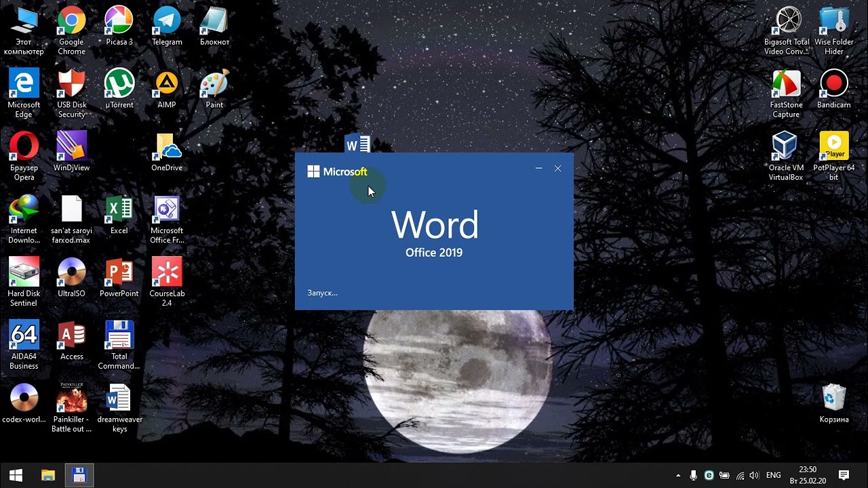Launch Google Chrome from desktop
The height and width of the screenshot is (488, 868).
(71, 31)
